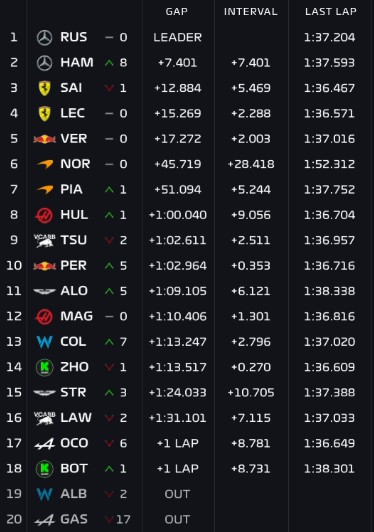
Task: Click the McLaren logo next to NOR
Action: 45,164
